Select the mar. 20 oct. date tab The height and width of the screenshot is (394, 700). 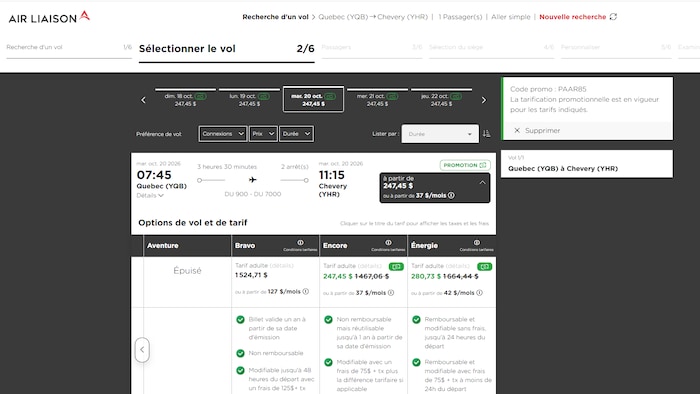pos(313,100)
